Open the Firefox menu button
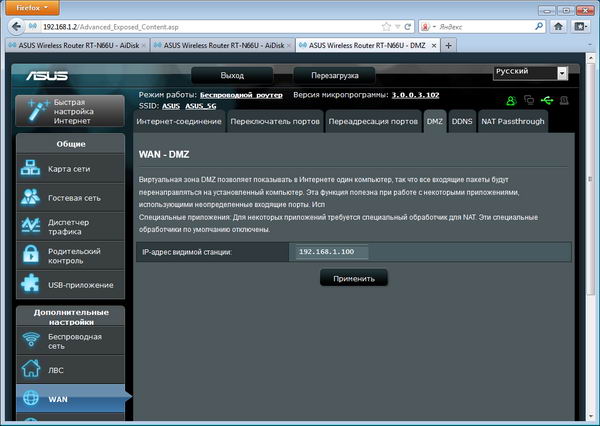The image size is (600, 426). pos(33,8)
